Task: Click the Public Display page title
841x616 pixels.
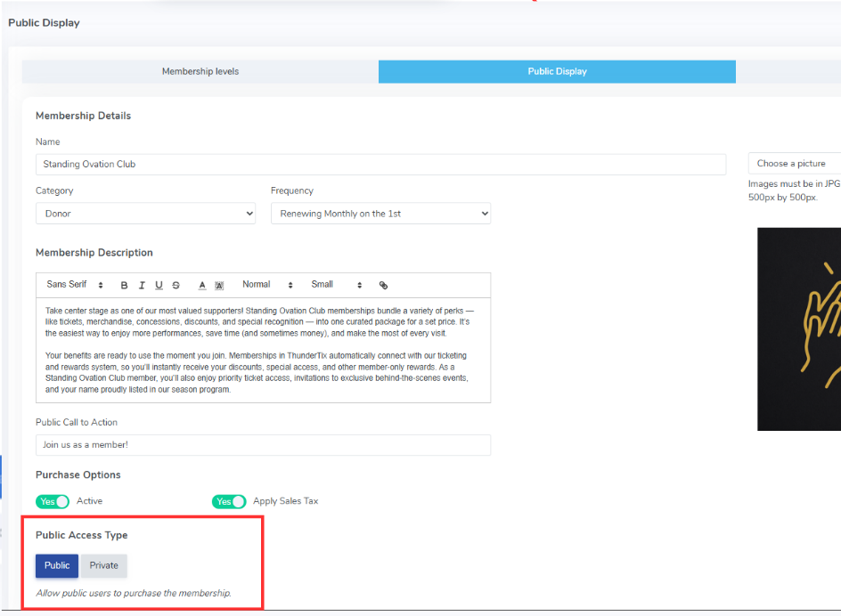Action: 44,22
